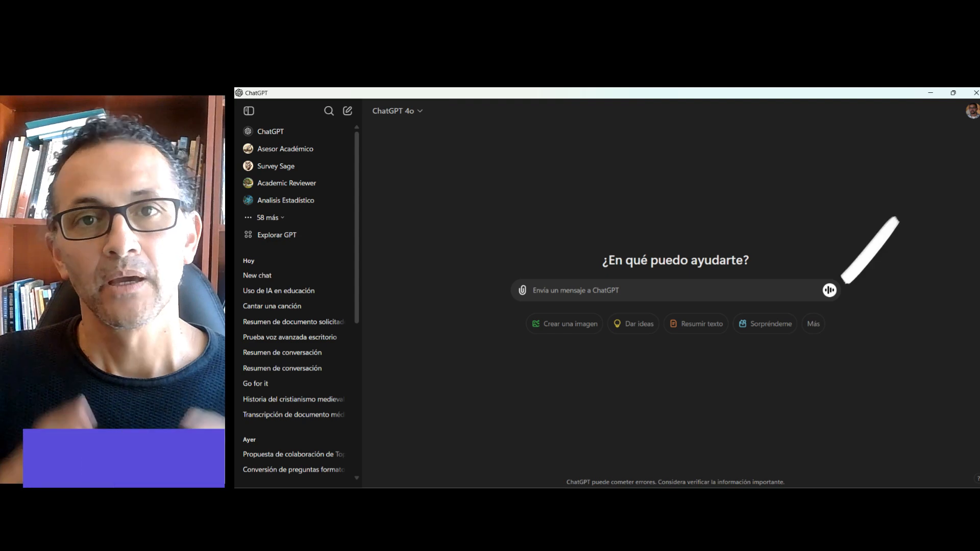The width and height of the screenshot is (980, 551).
Task: Click the sidebar scrollbar down arrow
Action: (357, 478)
